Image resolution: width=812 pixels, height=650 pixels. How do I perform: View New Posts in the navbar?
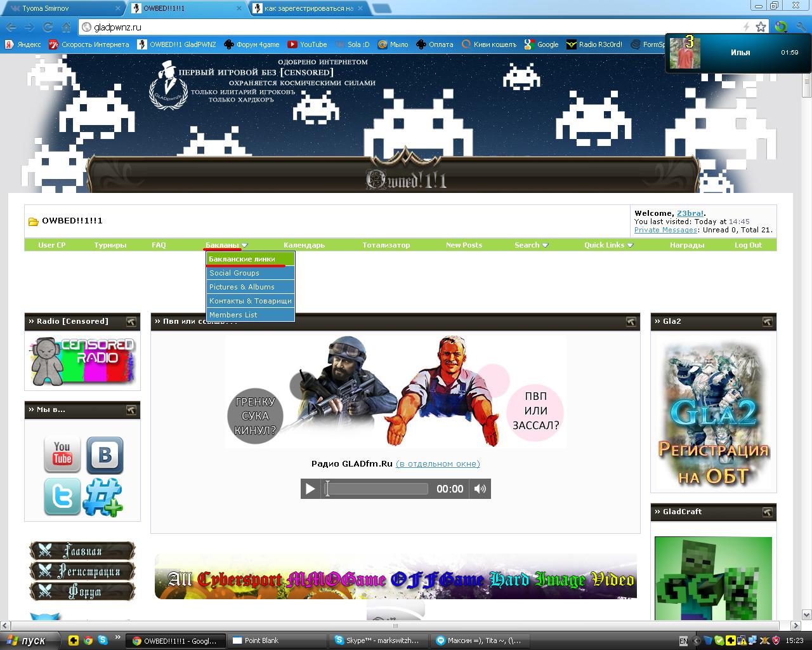(464, 245)
